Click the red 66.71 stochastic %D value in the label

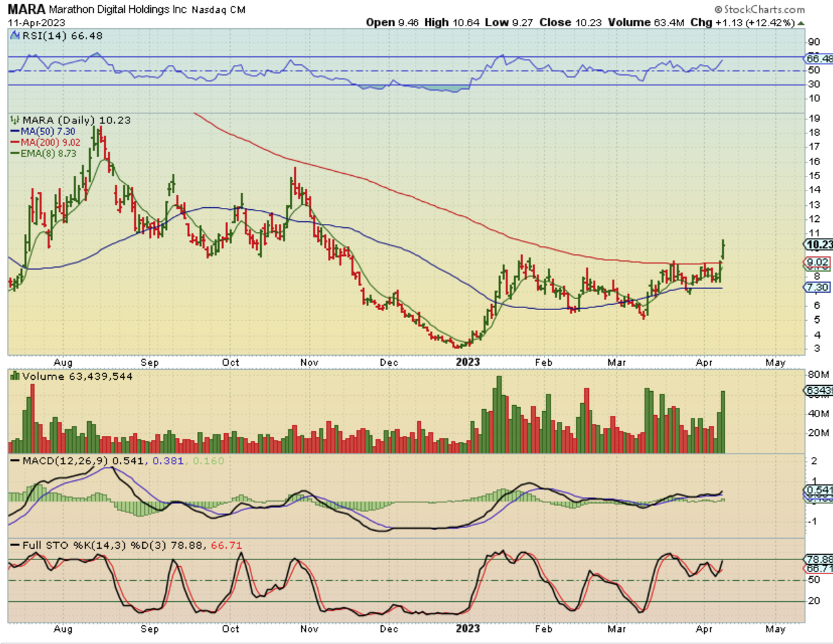(x=227, y=545)
